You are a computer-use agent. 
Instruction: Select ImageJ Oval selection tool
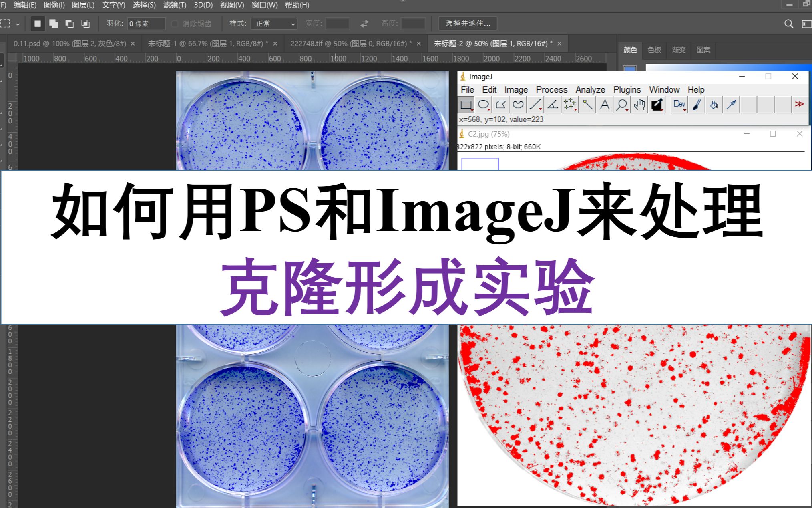tap(483, 105)
